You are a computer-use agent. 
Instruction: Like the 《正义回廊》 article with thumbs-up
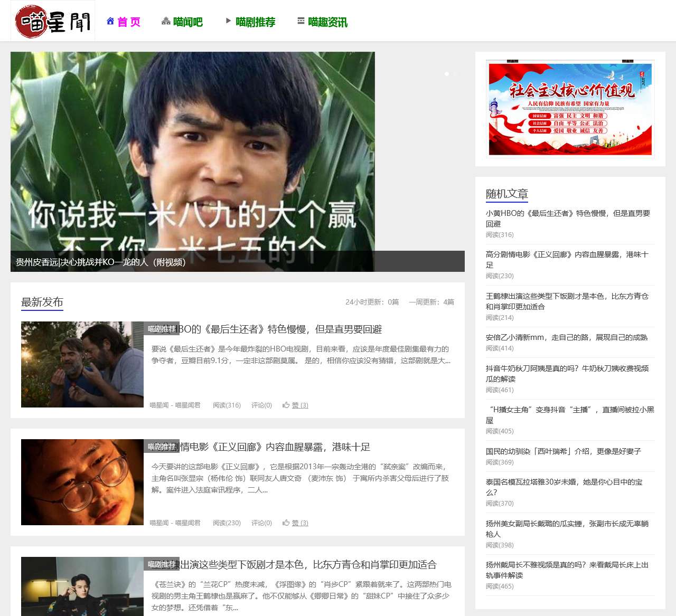click(x=295, y=523)
